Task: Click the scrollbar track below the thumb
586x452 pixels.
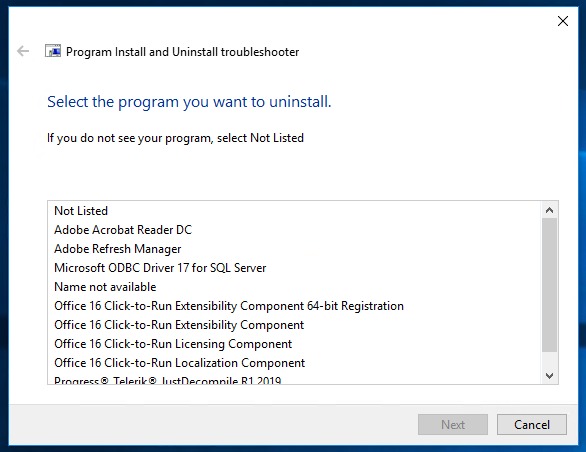Action: [549, 360]
